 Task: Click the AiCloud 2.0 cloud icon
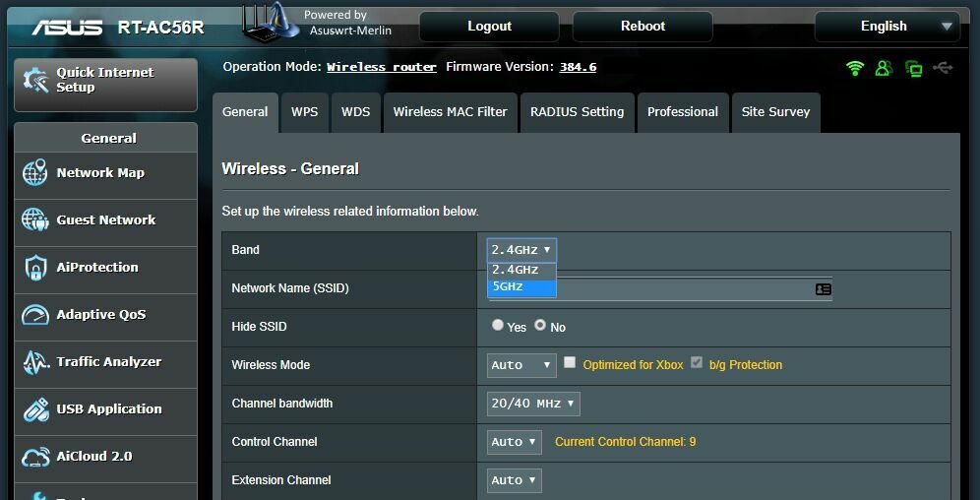click(x=35, y=457)
